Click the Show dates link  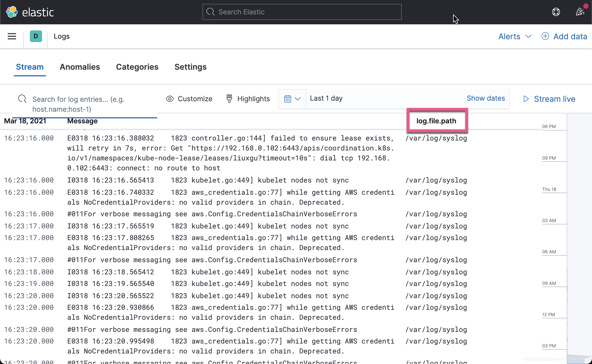(x=486, y=98)
